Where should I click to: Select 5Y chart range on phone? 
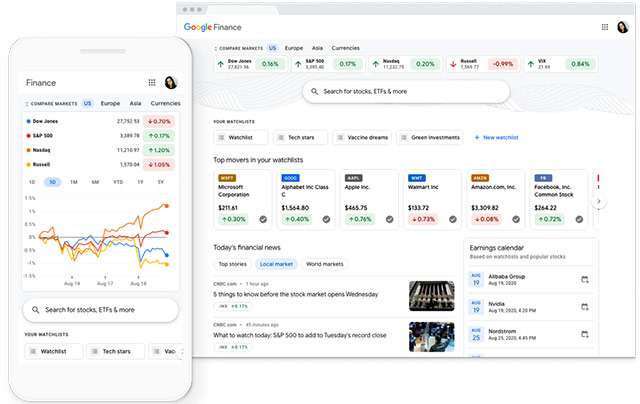pyautogui.click(x=160, y=182)
